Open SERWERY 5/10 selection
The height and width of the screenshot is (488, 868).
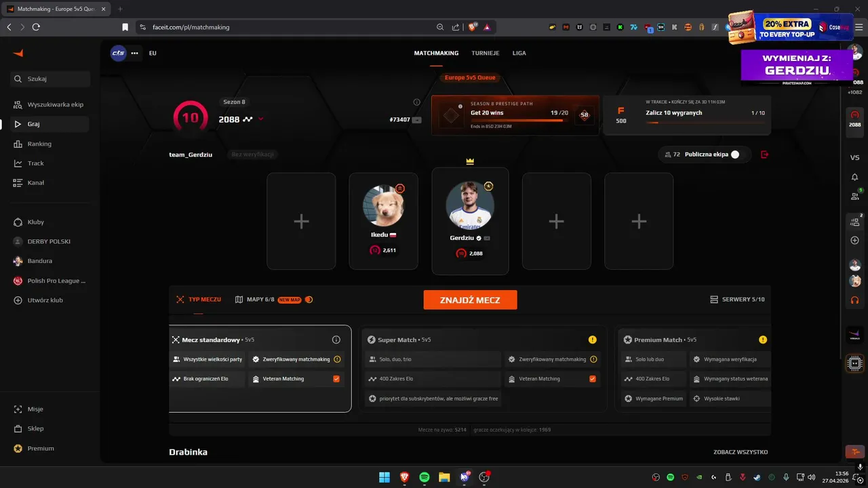[737, 299]
